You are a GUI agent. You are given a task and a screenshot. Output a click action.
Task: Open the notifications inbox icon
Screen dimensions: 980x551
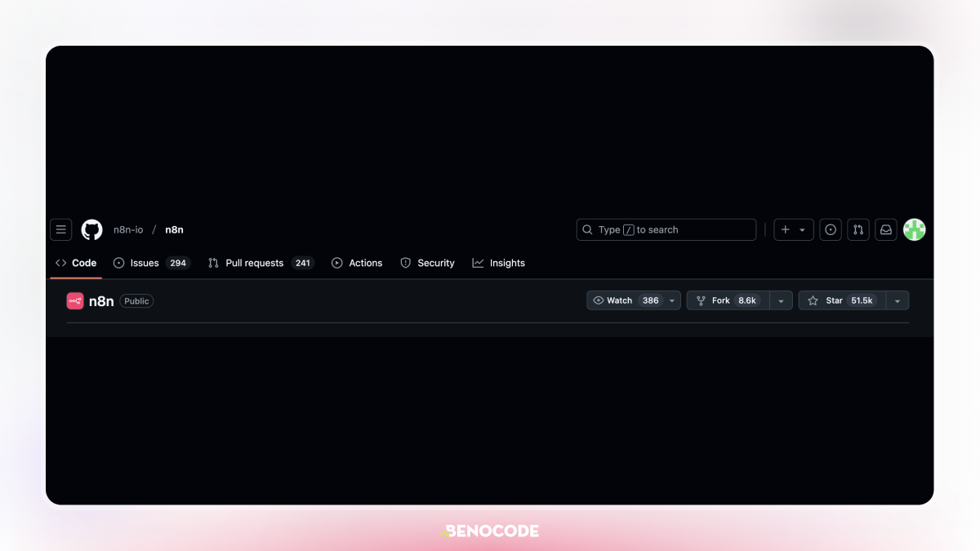pos(886,230)
